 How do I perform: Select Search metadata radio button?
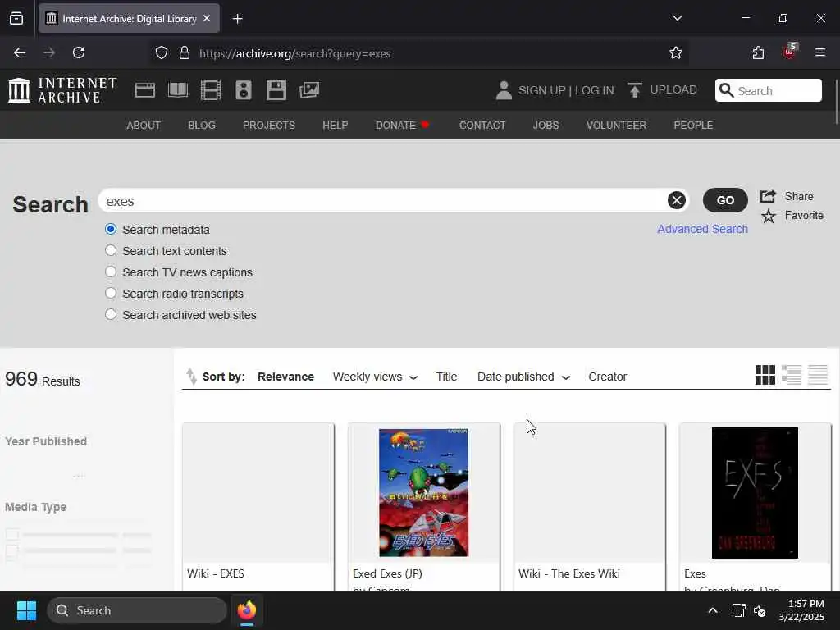point(111,230)
